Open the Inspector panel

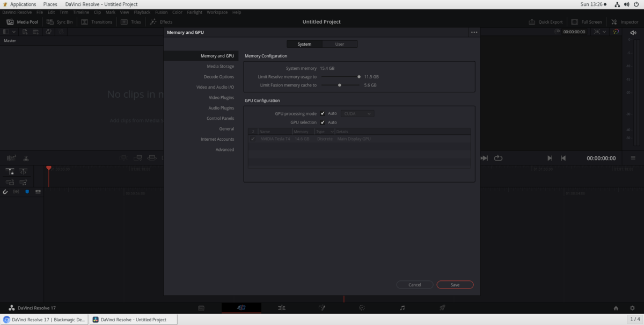tap(625, 22)
